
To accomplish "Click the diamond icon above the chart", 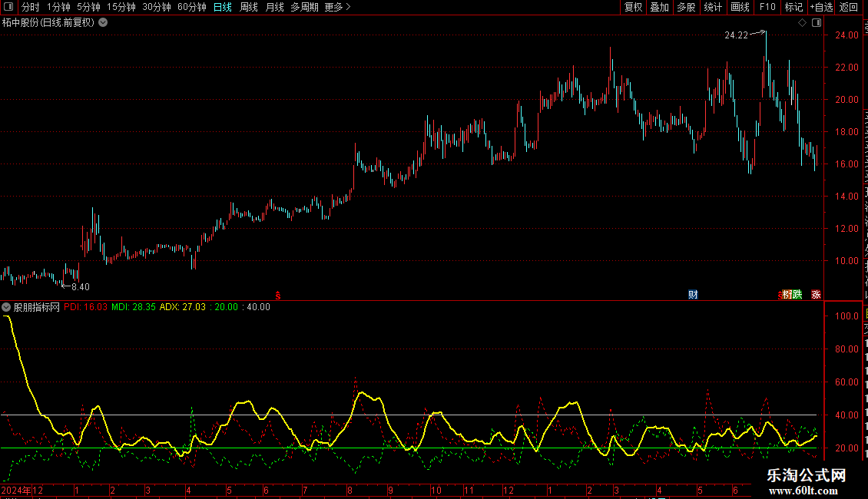I will pyautogui.click(x=802, y=23).
